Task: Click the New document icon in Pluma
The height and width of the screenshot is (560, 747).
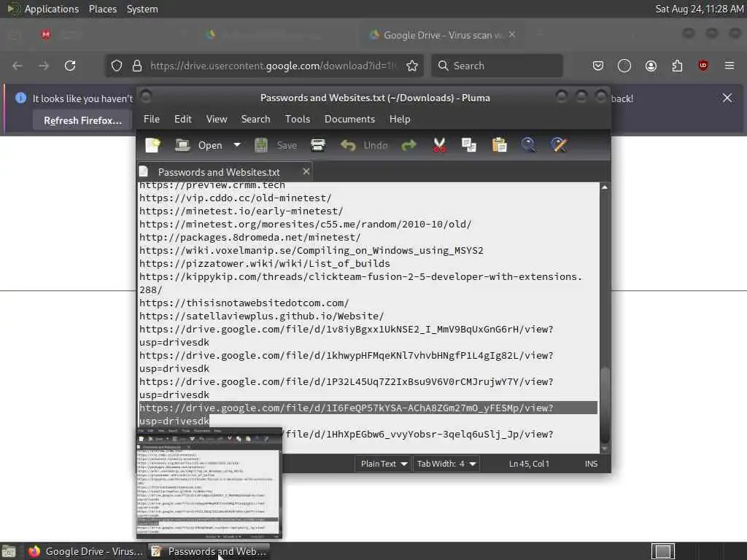Action: [x=153, y=145]
